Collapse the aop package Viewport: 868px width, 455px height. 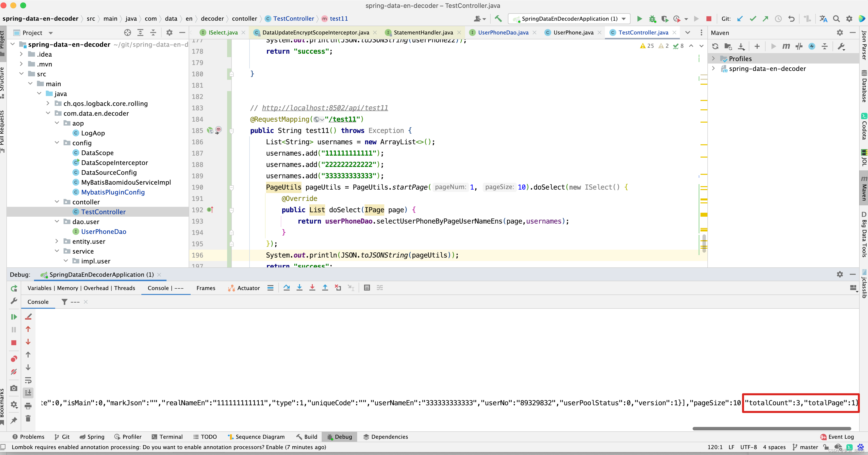pos(57,123)
